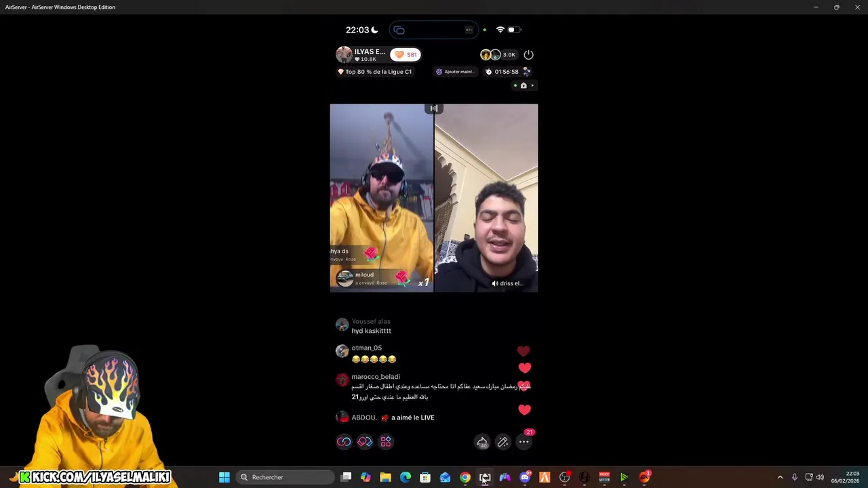
Task: Open the host profile picture ILYAS E...
Action: (x=344, y=54)
